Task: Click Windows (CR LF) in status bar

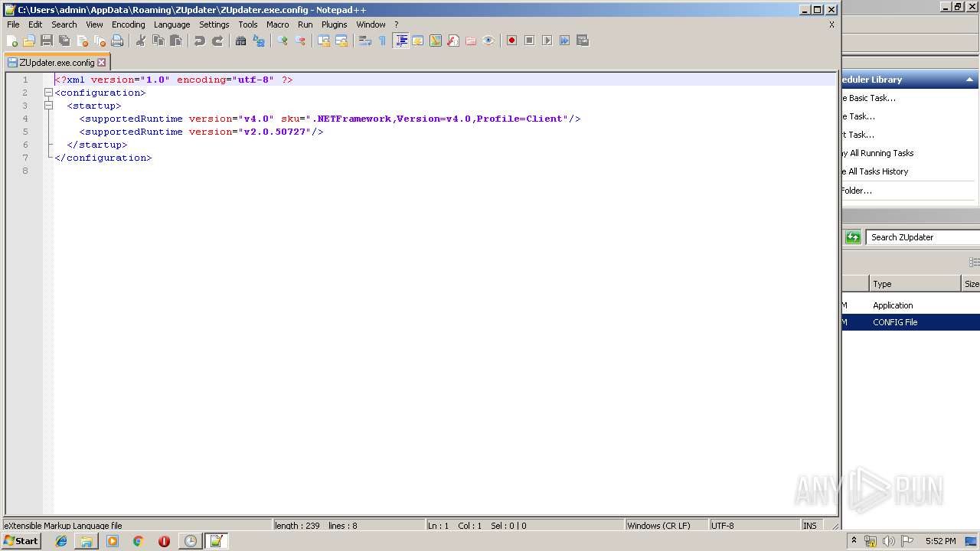Action: [665, 526]
